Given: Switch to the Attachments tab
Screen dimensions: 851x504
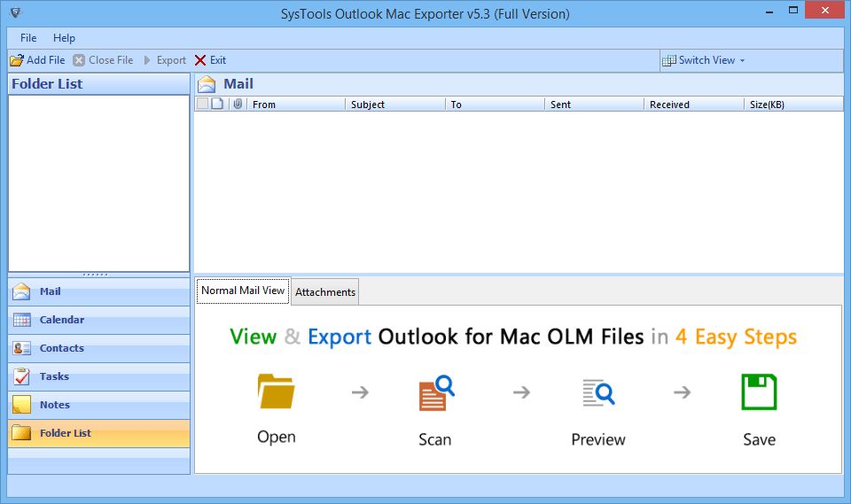Looking at the screenshot, I should (x=325, y=292).
